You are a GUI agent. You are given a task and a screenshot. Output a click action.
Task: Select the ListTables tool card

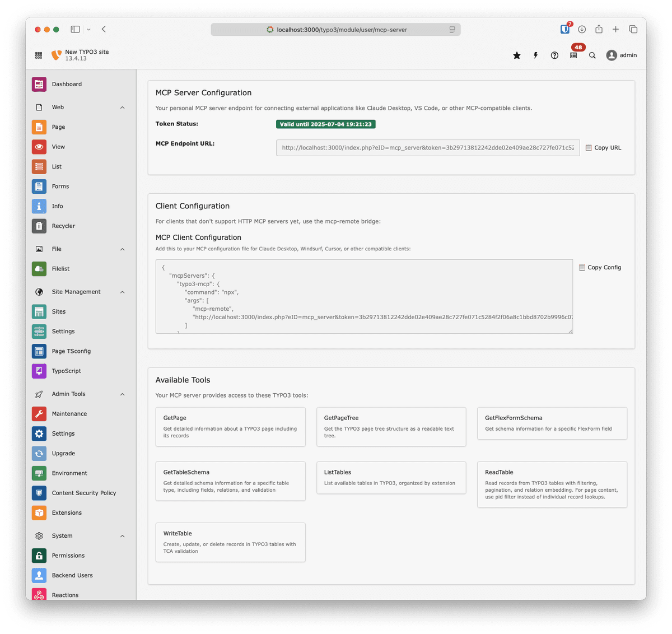[x=391, y=478]
